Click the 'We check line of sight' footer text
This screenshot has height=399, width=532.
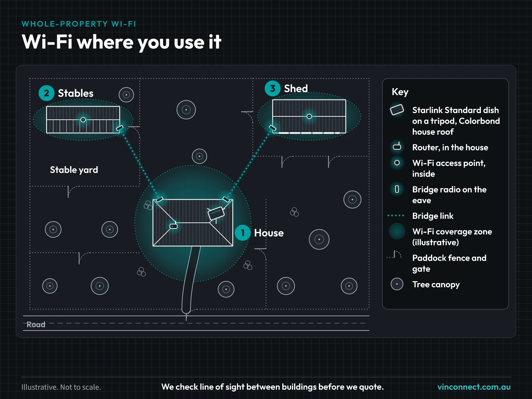273,387
